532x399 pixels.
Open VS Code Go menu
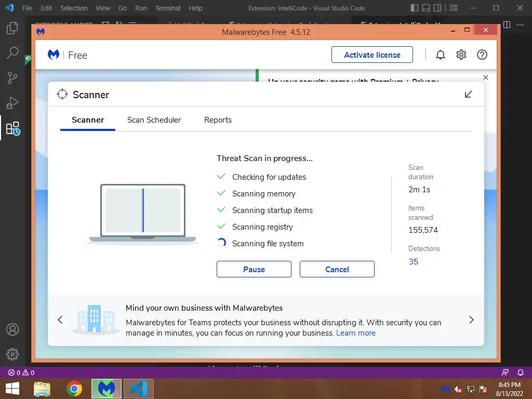(x=123, y=8)
